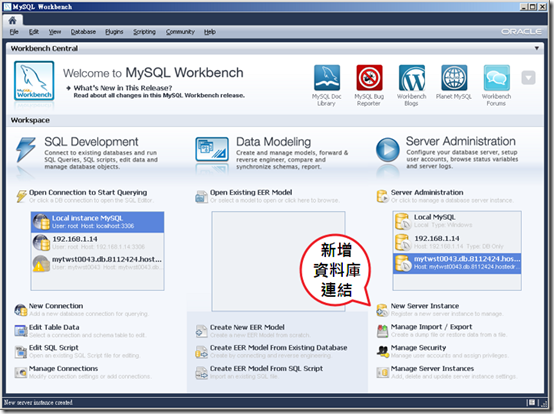Open the Plugins menu
Viewport: 554px width, 414px height.
[114, 32]
